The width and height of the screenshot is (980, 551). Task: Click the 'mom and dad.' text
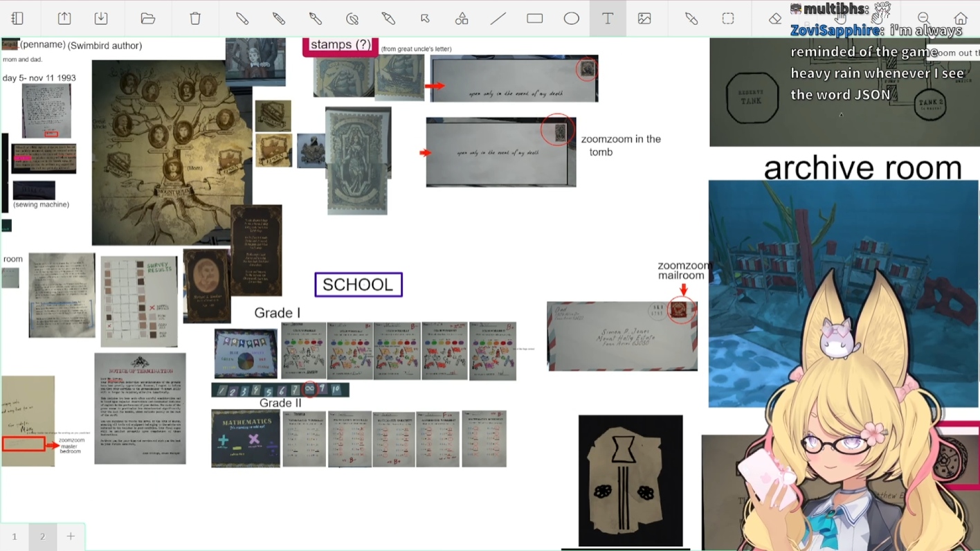22,60
